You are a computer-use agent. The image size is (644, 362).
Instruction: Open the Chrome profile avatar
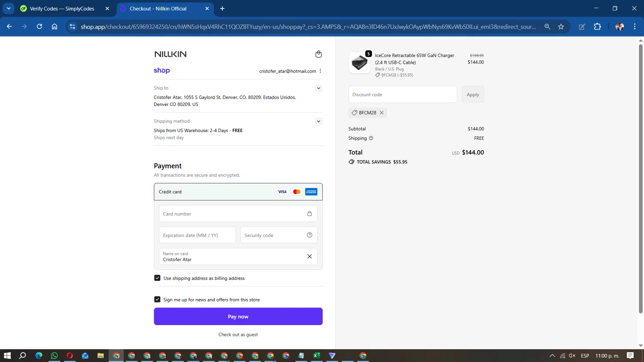[619, 27]
